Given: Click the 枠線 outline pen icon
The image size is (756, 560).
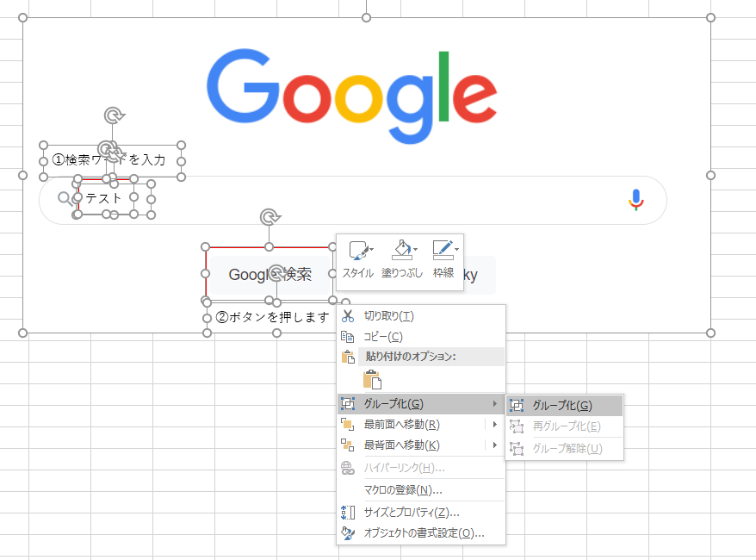Looking at the screenshot, I should coord(442,249).
